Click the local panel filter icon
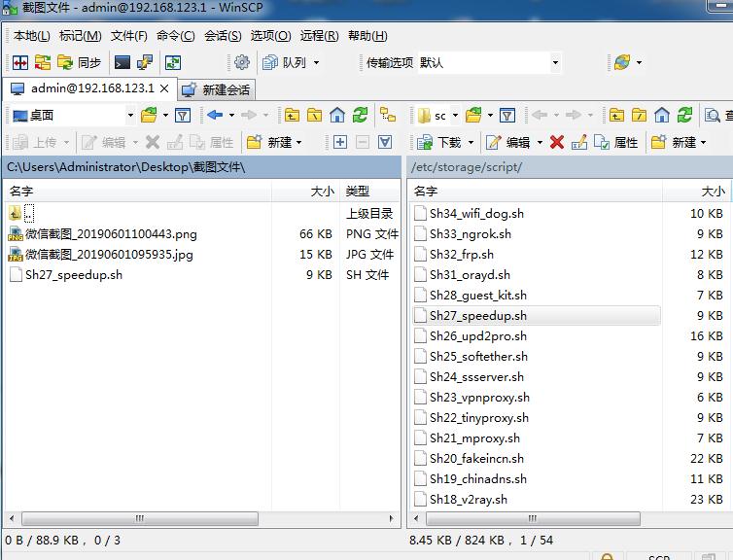The height and width of the screenshot is (560, 733). point(182,115)
